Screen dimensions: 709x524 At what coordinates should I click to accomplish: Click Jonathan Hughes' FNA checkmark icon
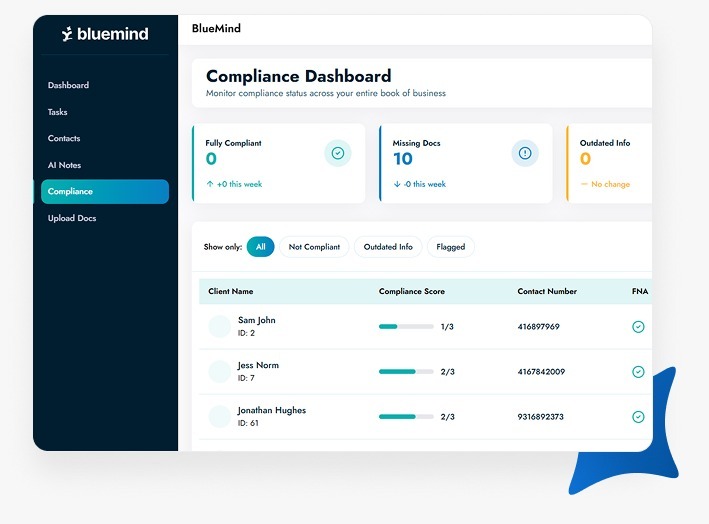tap(638, 416)
